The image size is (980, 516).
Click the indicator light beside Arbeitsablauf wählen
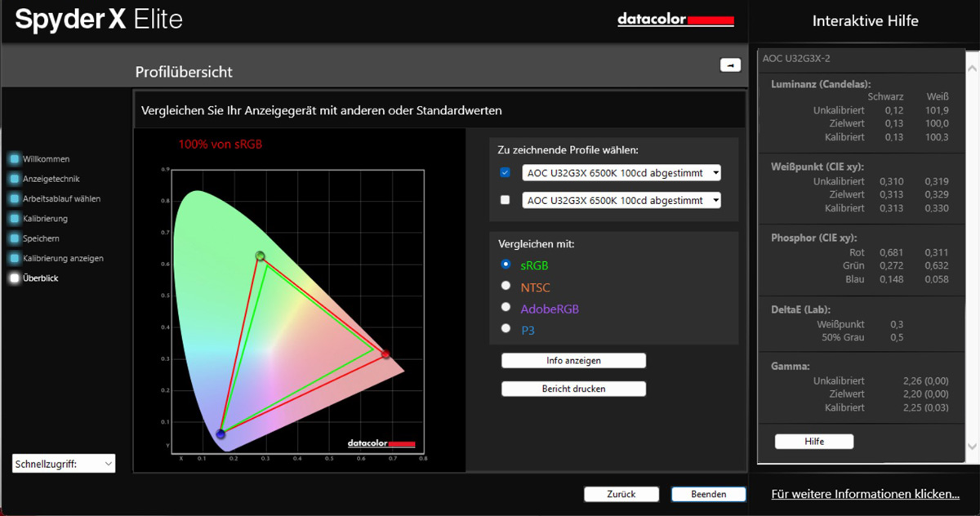(14, 198)
